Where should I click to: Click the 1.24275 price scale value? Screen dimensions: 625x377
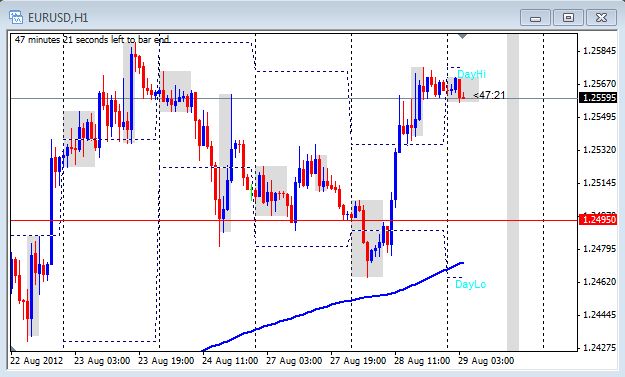pyautogui.click(x=599, y=348)
